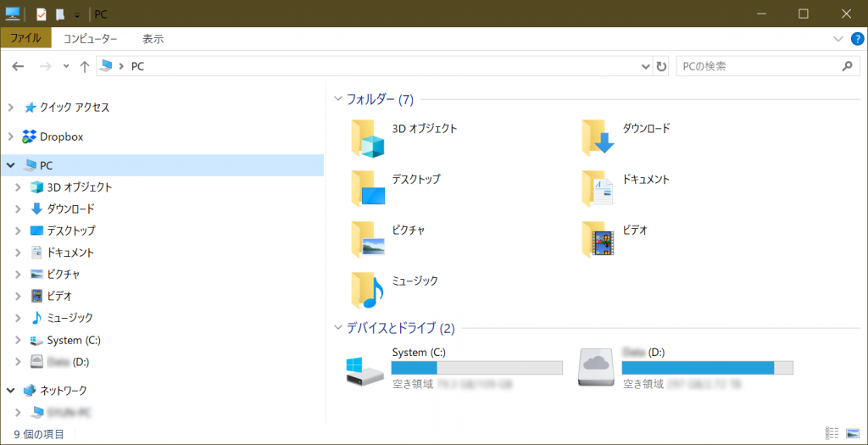Open the 表示 ribbon tab
Image resolution: width=868 pixels, height=445 pixels.
tap(153, 39)
